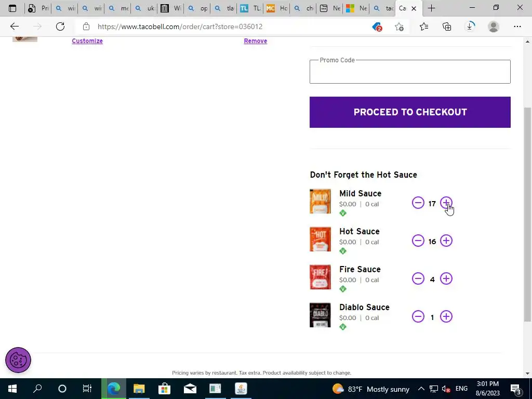Switch to the Microsoft 'Ne' tab
532x399 pixels.
click(356, 8)
